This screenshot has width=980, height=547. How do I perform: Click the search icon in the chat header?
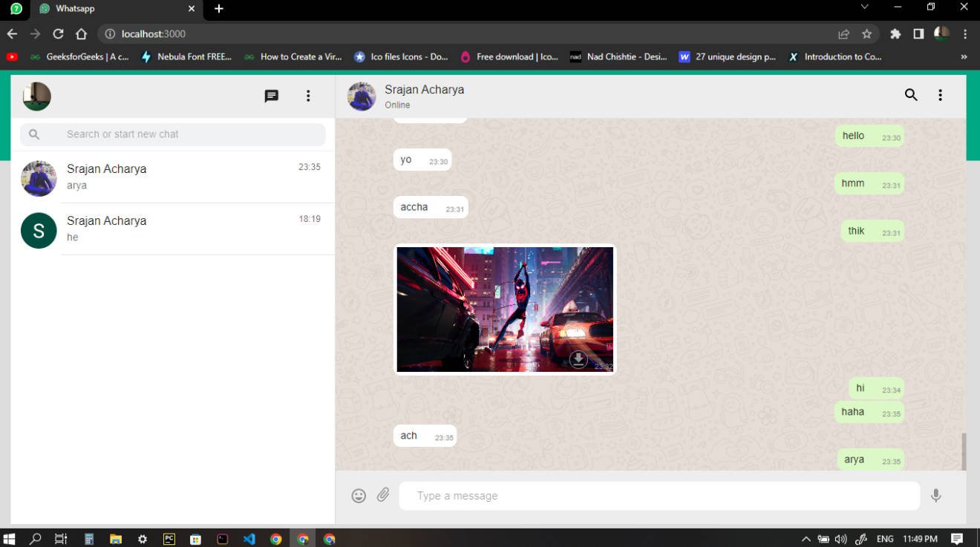coord(910,95)
